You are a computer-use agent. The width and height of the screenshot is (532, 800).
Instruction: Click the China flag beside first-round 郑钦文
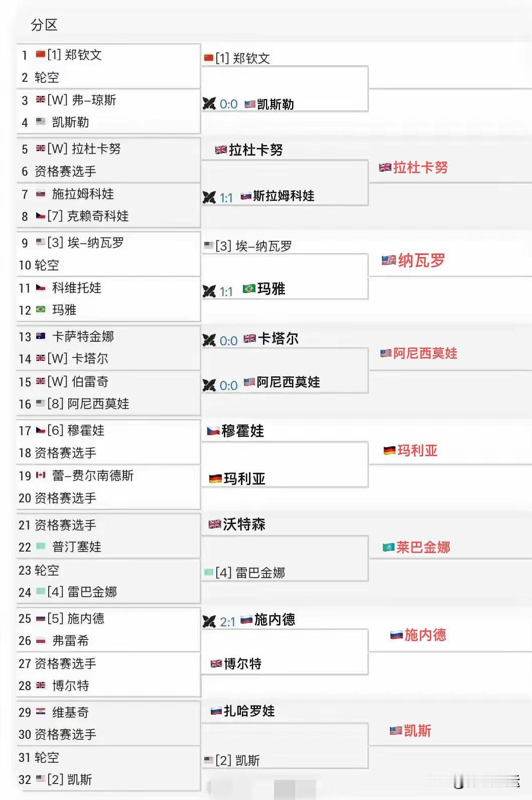[x=41, y=54]
